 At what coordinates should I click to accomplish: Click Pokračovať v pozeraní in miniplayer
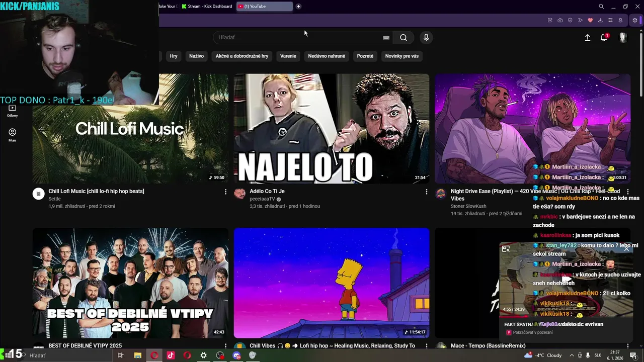click(533, 332)
